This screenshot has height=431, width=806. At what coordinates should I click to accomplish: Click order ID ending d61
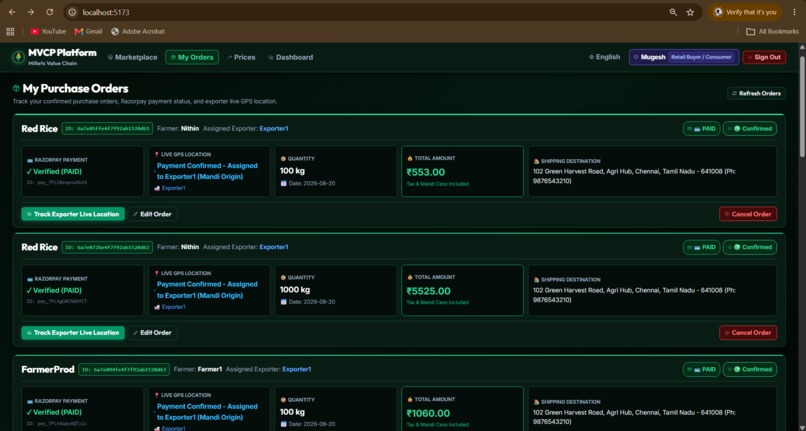click(x=107, y=129)
